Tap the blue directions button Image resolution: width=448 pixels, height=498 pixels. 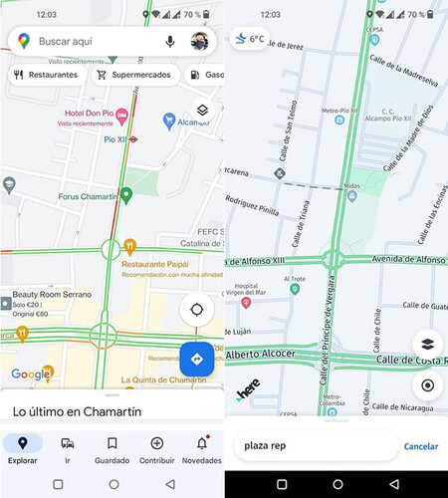tap(197, 360)
